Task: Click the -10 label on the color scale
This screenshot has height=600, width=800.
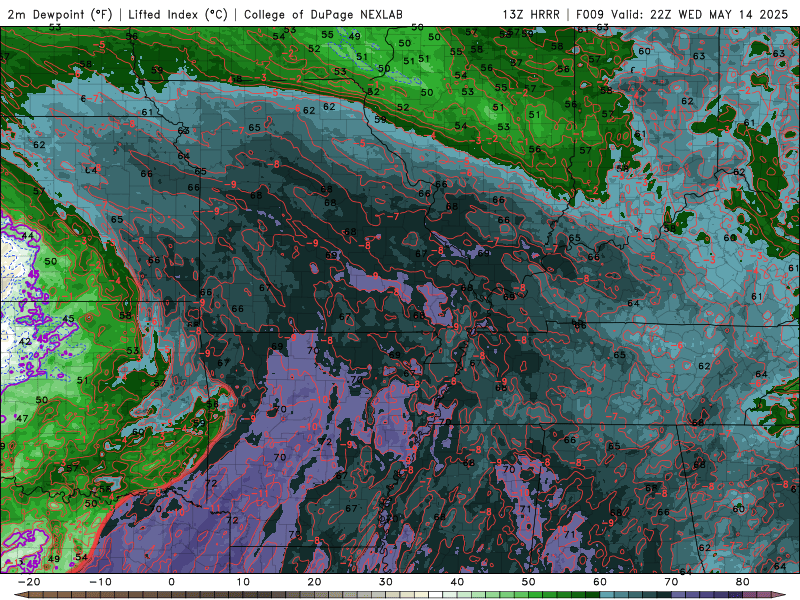Action: click(x=100, y=582)
